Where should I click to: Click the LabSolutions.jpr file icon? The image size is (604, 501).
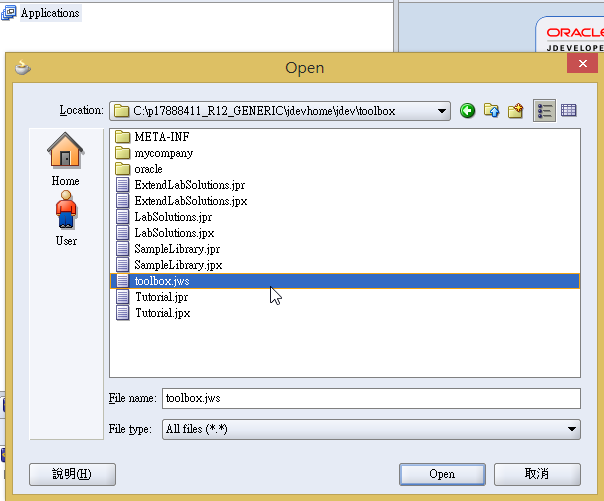122,217
